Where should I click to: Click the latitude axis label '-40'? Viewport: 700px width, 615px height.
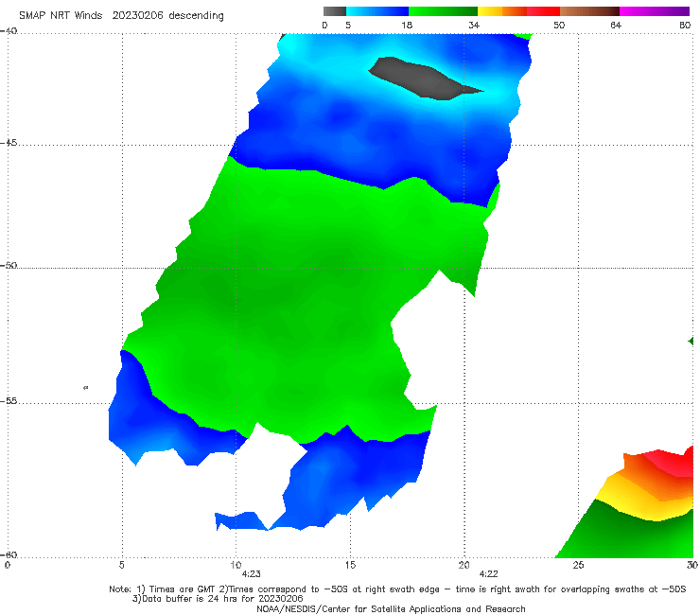(x=9, y=31)
